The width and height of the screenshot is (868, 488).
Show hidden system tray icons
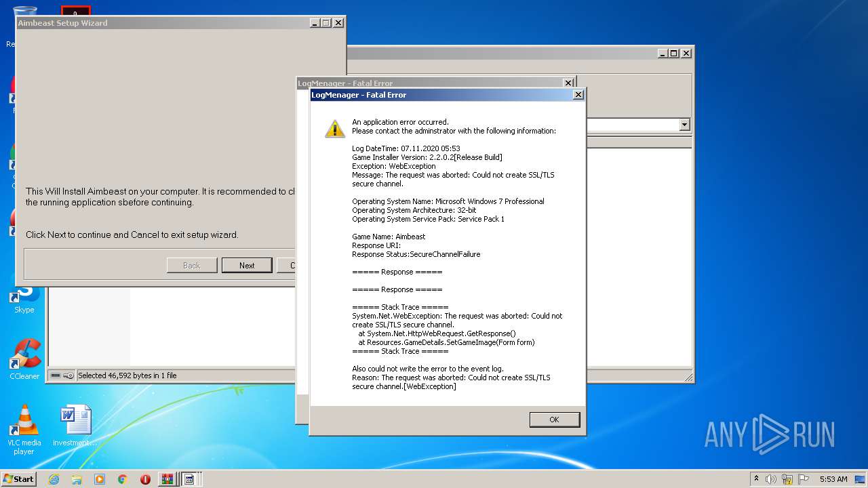click(757, 479)
